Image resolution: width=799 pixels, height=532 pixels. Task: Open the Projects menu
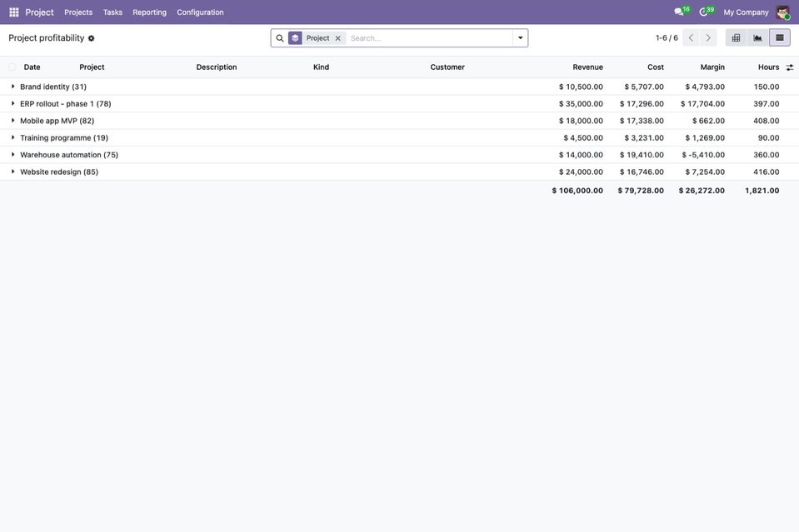(78, 12)
